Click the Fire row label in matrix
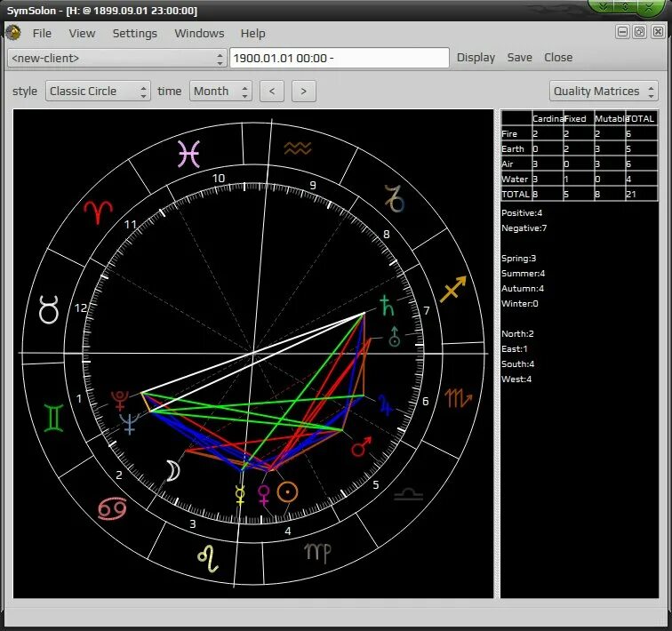Screen dimensions: 672x631 [x=509, y=133]
